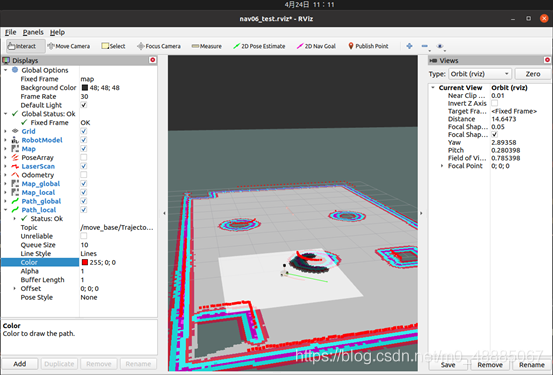Click the red Path_local color swatch

(85, 262)
